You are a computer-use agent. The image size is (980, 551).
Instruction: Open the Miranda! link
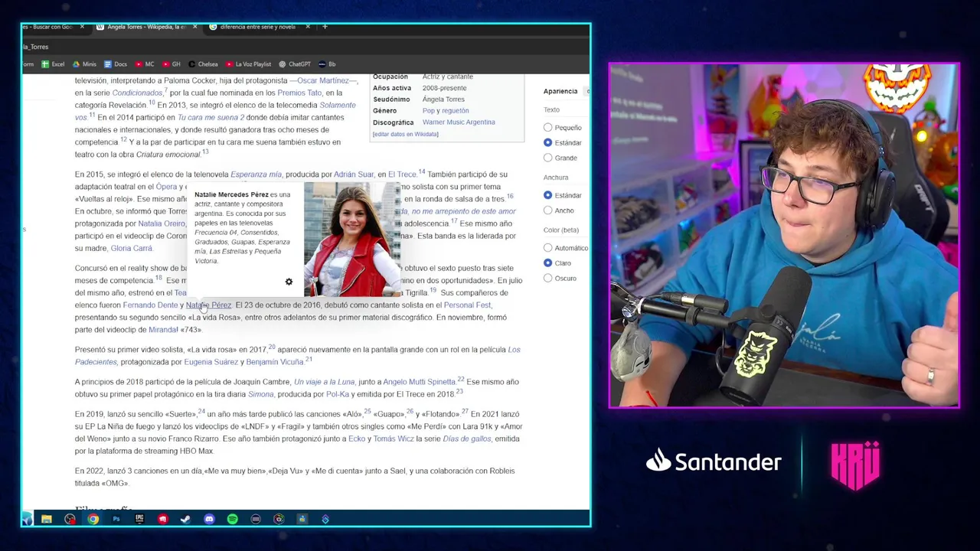(163, 330)
